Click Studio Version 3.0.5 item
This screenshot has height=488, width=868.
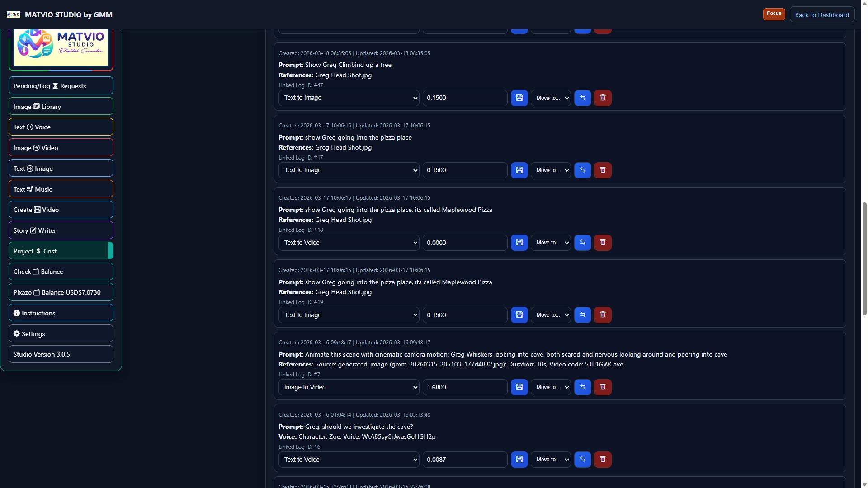coord(61,354)
